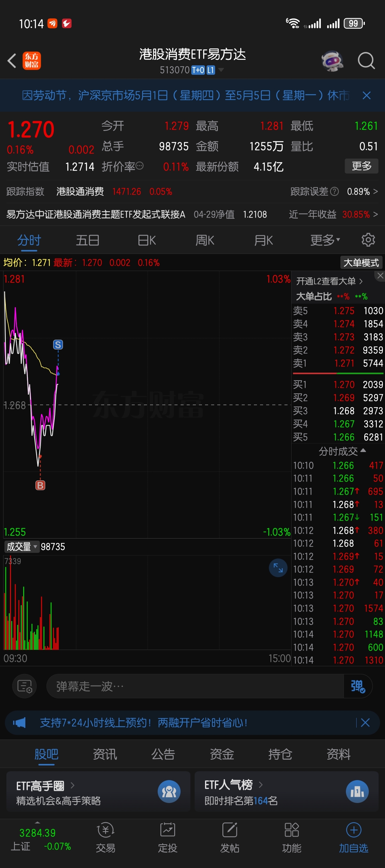Open the 易方达中证港股通消费主题ETF fund link
The image size is (385, 868).
coord(96,214)
